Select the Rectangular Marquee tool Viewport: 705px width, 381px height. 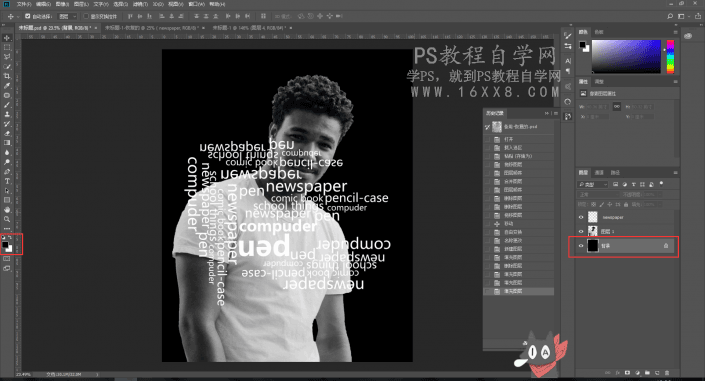tap(7, 47)
